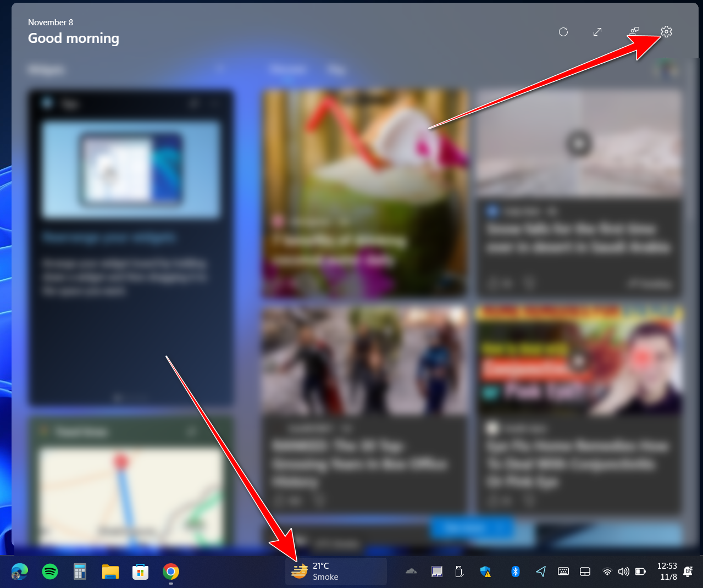Open Wi-Fi network flyout

[607, 572]
